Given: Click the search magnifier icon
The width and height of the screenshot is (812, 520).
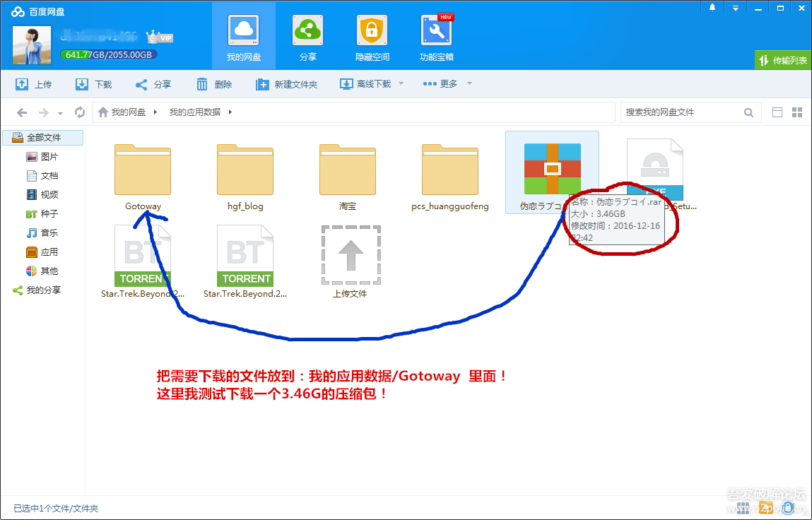Looking at the screenshot, I should pos(748,112).
